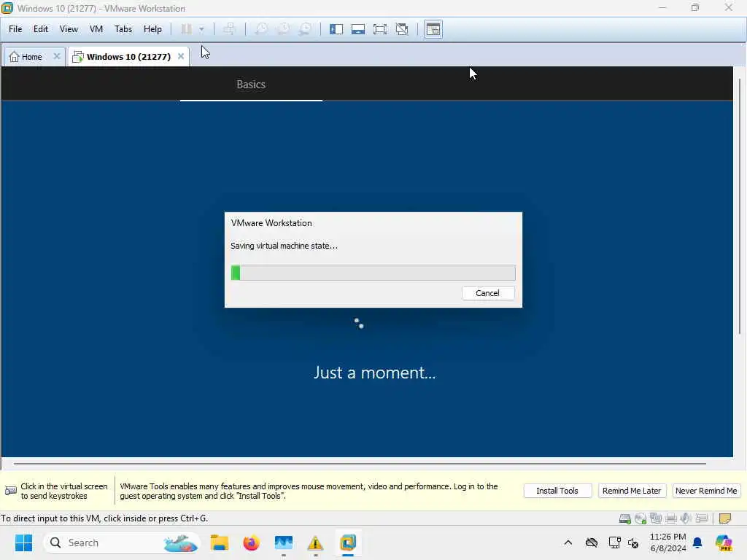This screenshot has height=560, width=747.
Task: Toggle the library sidebar view icon
Action: (x=336, y=29)
